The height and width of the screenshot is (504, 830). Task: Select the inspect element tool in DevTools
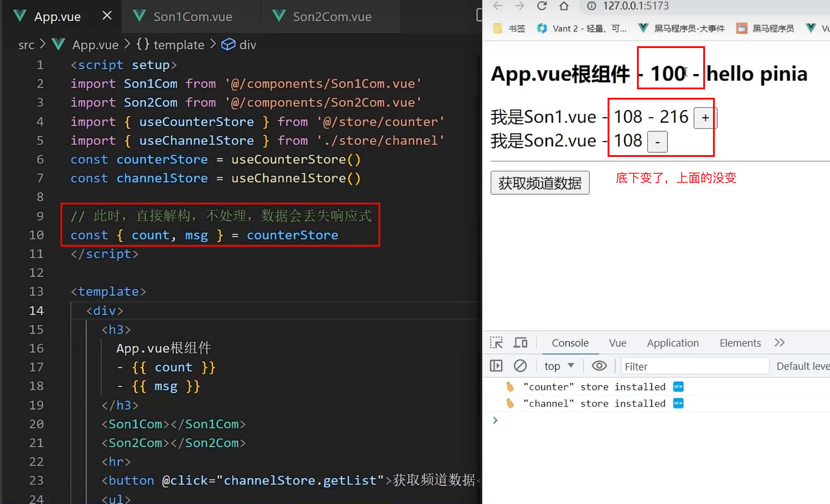click(x=496, y=343)
